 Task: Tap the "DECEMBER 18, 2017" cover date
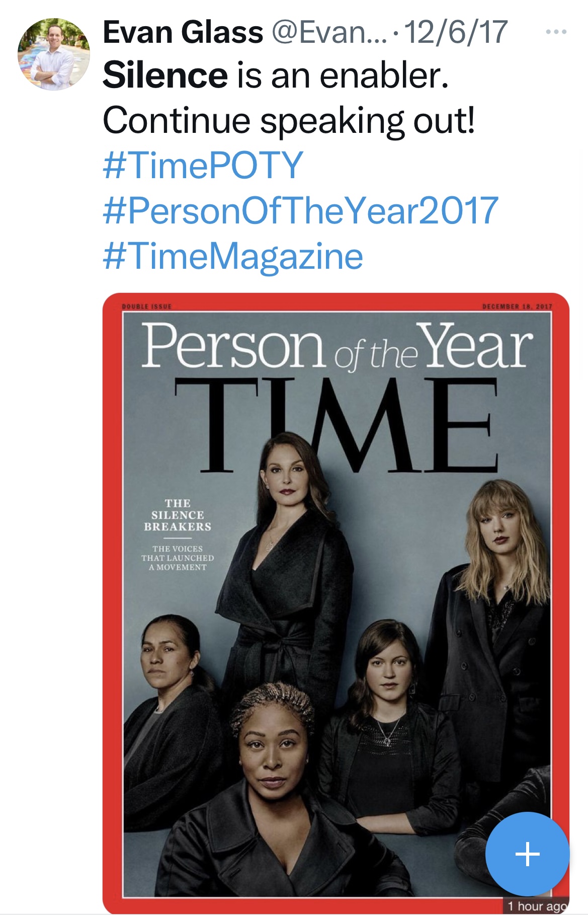[x=517, y=307]
